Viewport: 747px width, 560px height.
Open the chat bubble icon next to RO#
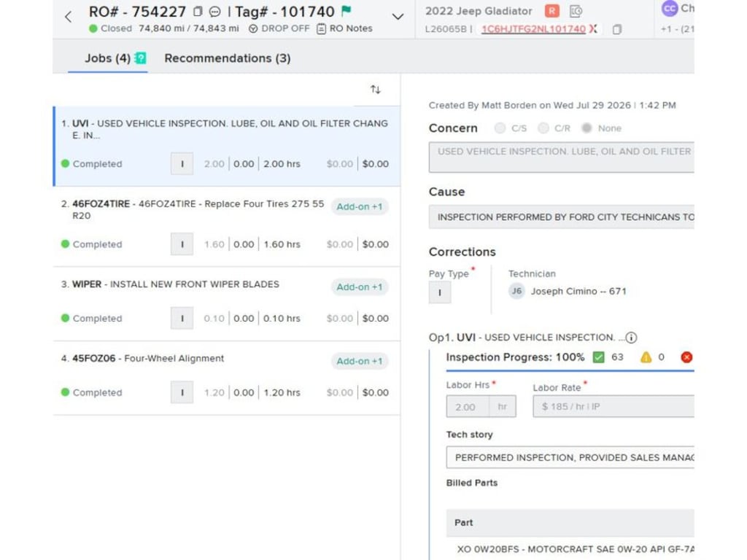(x=215, y=12)
